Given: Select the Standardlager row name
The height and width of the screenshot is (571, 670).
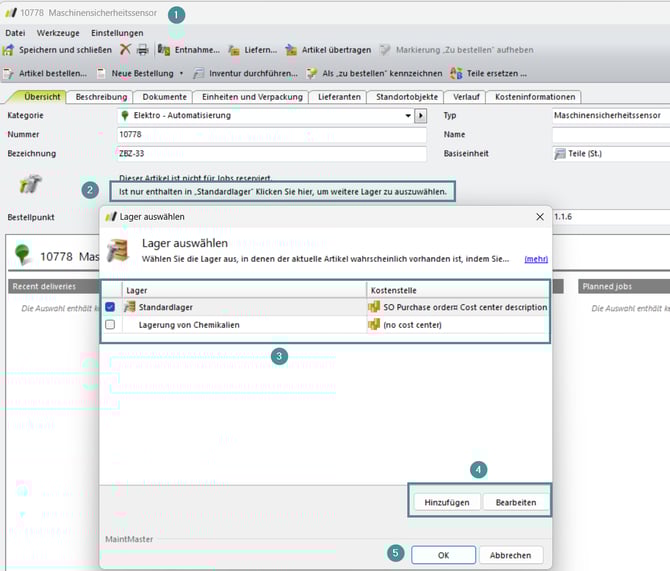Looking at the screenshot, I should click(165, 307).
